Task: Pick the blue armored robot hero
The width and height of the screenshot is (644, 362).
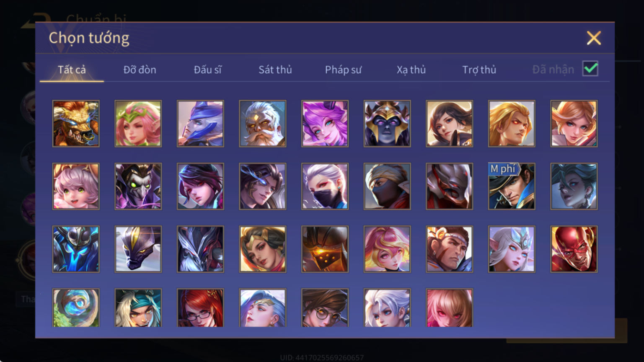Action: pos(76,249)
